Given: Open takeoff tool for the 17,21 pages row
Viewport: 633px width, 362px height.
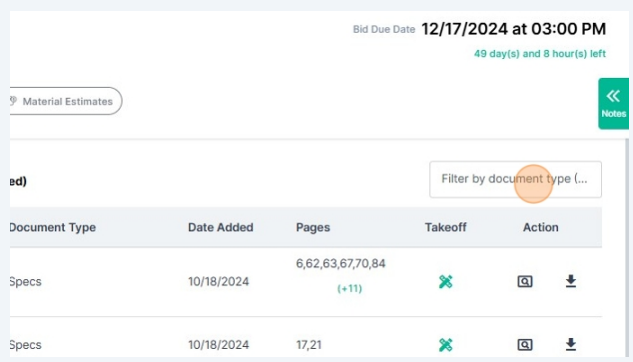Looking at the screenshot, I should pyautogui.click(x=446, y=345).
